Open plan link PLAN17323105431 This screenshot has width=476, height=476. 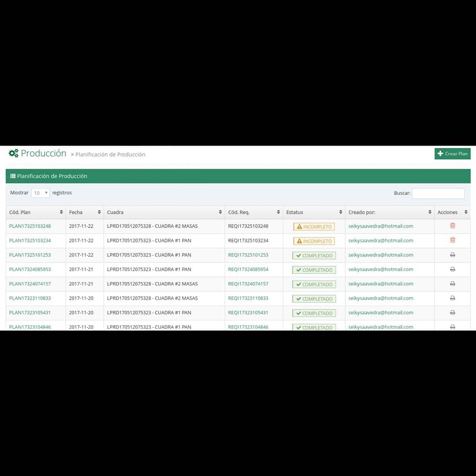(30, 312)
